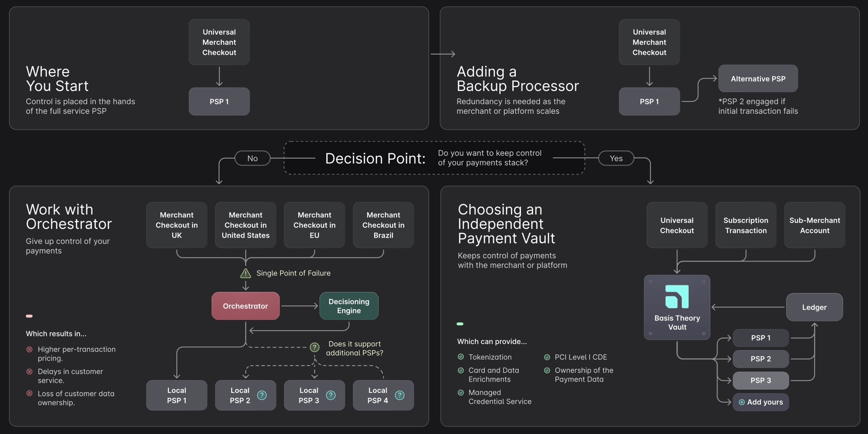Click the question mark icon on Local PSP 2
The image size is (868, 434).
(x=262, y=395)
